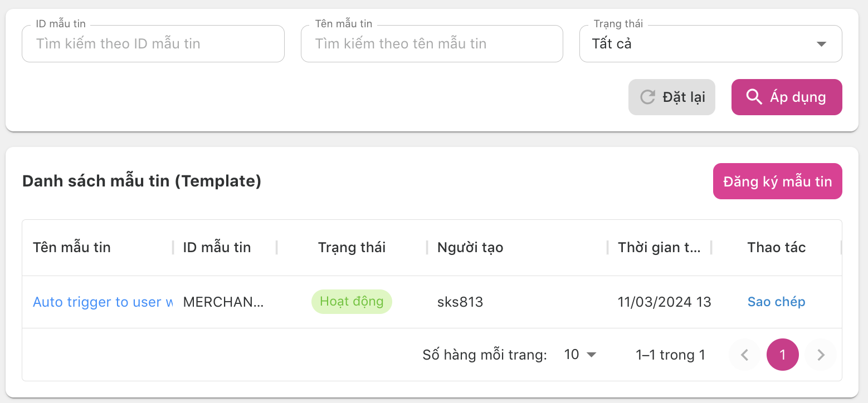Click the Trạng thái column header
This screenshot has height=403, width=868.
click(x=352, y=248)
